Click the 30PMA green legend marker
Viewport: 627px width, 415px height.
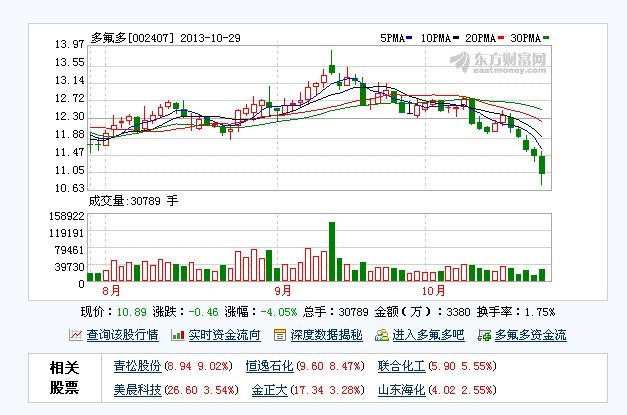(x=546, y=38)
